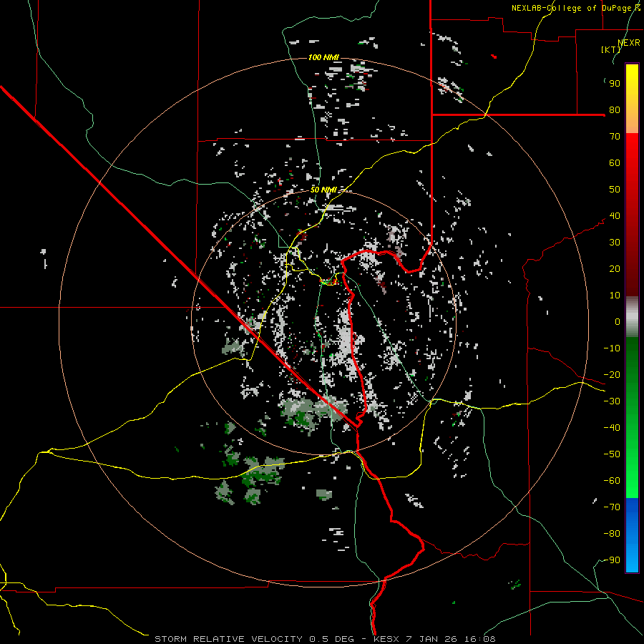
Task: Click the 100 NMI range ring label
Action: tap(323, 57)
